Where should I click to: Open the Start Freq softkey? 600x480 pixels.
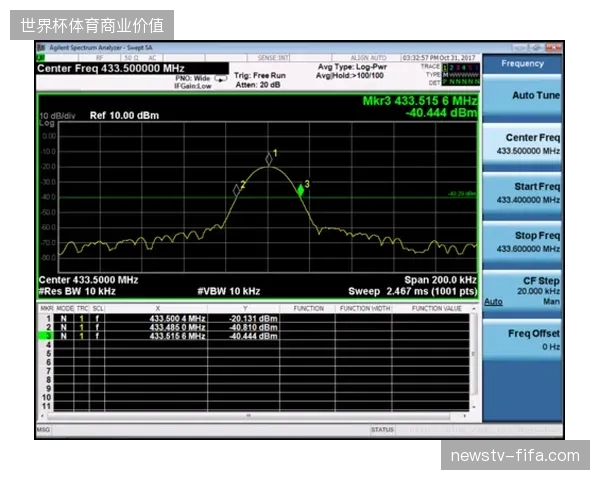[x=522, y=194]
